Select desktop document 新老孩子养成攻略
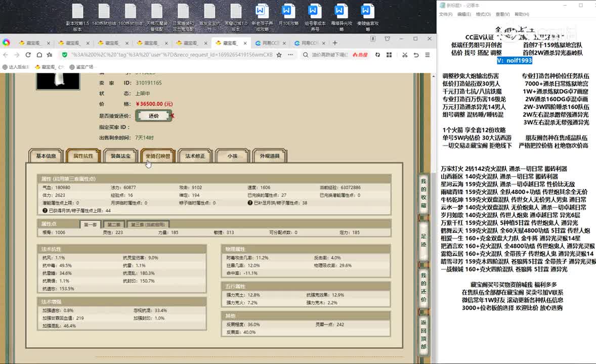The width and height of the screenshot is (596, 364). click(262, 18)
